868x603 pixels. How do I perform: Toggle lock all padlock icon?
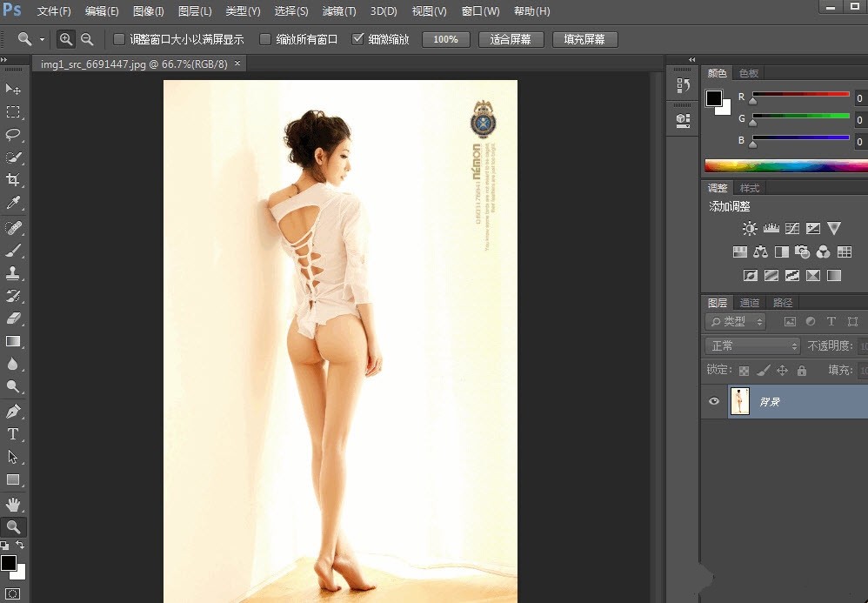[802, 371]
